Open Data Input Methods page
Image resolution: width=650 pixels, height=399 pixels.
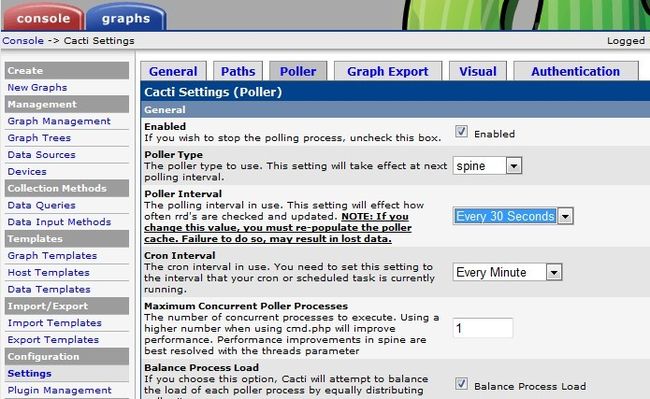(59, 222)
